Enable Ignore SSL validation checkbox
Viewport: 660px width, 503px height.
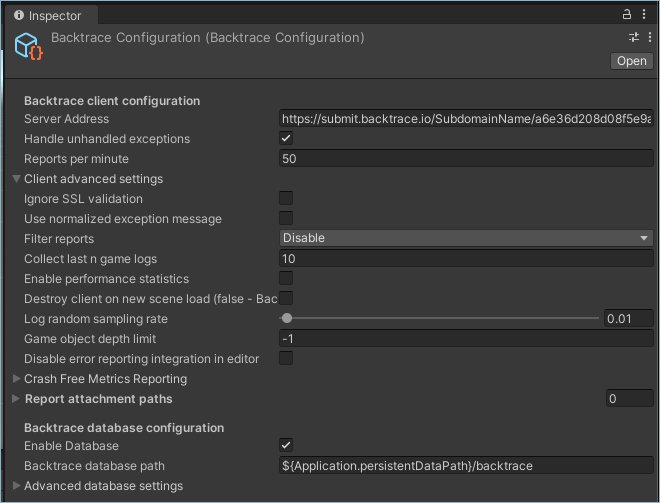tap(286, 198)
